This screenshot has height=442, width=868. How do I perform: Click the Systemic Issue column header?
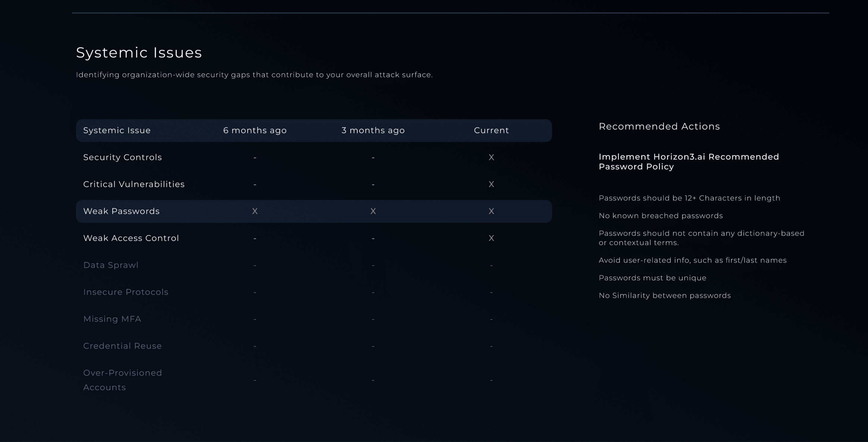pos(117,130)
